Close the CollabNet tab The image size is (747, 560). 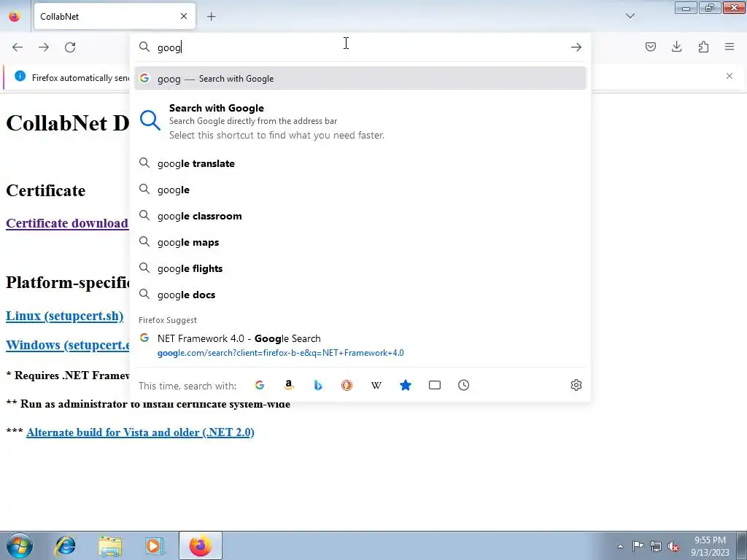point(184,16)
